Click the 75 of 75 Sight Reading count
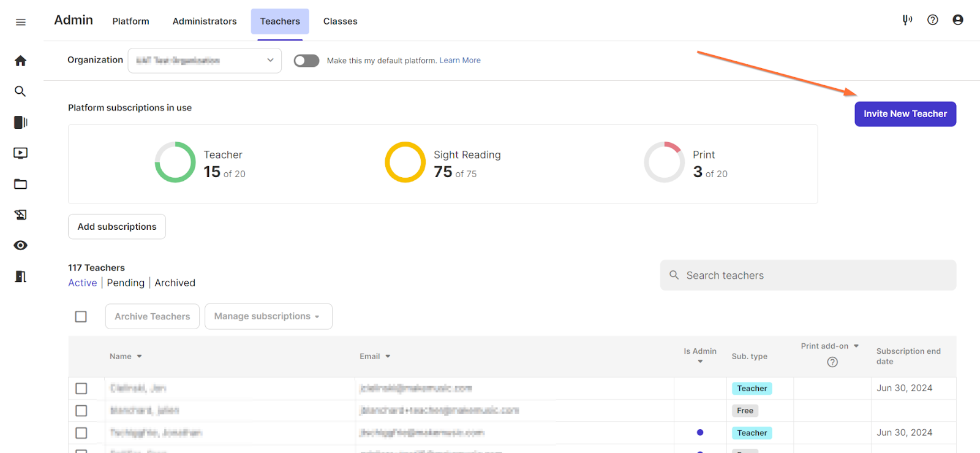This screenshot has height=453, width=980. 455,172
